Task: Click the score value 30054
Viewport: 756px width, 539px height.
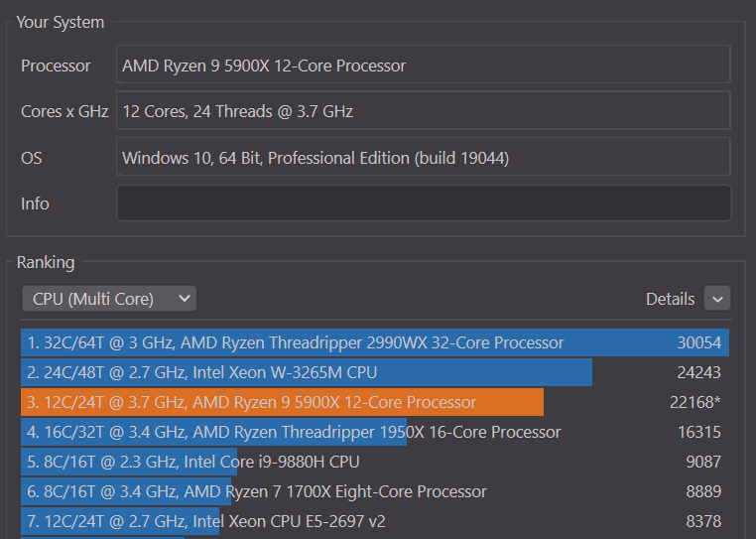Action: point(699,342)
